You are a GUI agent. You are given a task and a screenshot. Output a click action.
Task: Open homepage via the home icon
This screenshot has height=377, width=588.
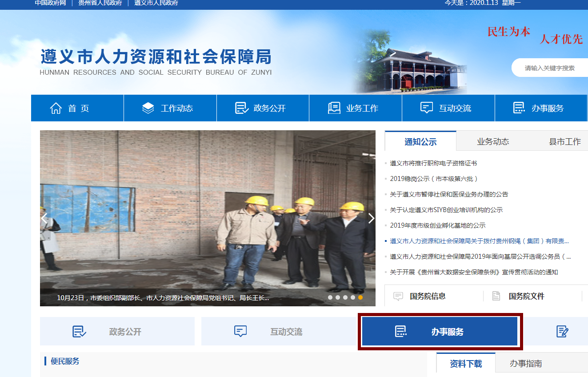(x=55, y=107)
